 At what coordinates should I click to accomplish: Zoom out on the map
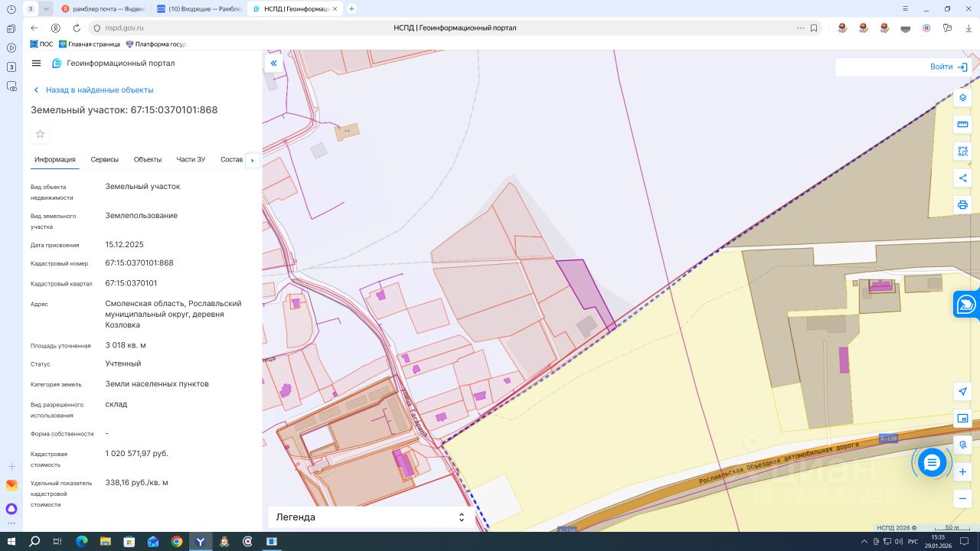(x=962, y=499)
